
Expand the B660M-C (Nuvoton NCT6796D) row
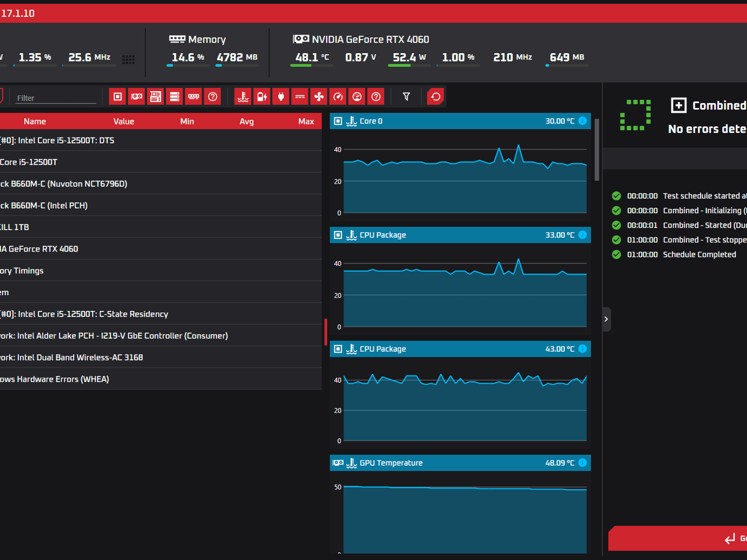161,184
